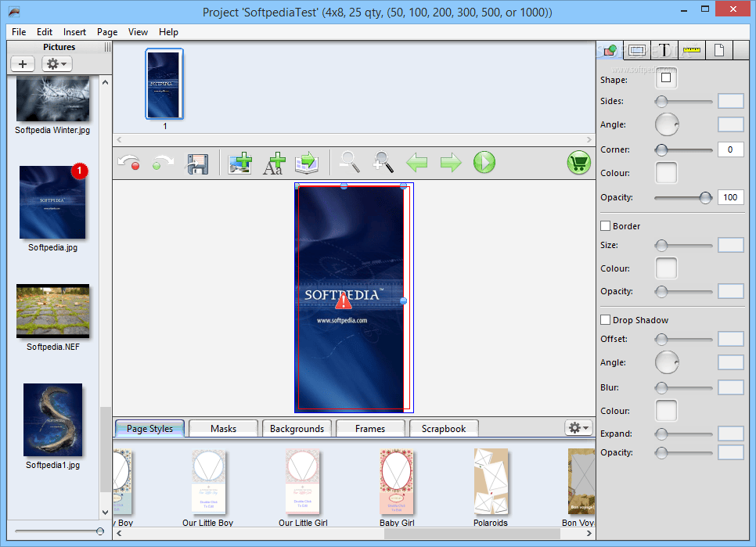
Task: Switch to the Masks tab
Action: (x=223, y=428)
